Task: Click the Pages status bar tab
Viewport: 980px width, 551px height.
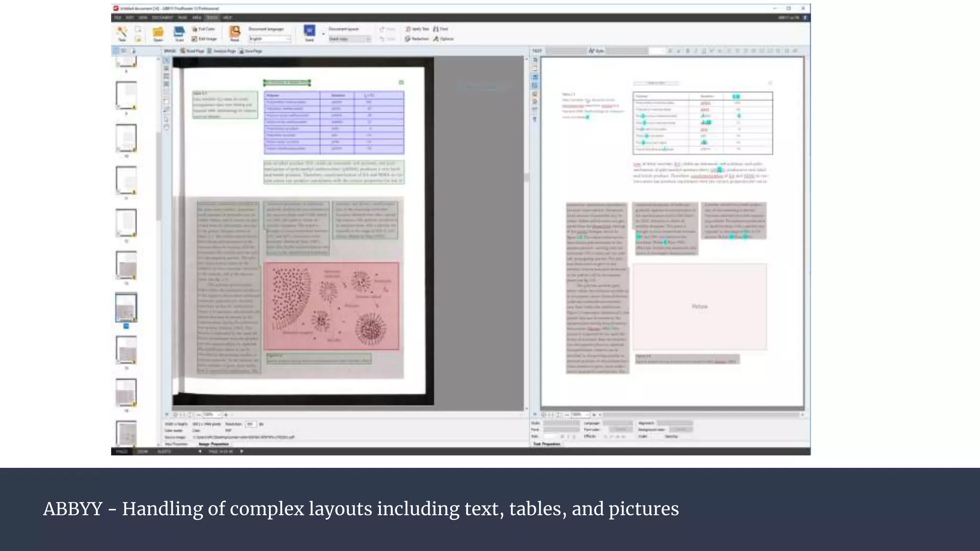Action: click(x=122, y=452)
